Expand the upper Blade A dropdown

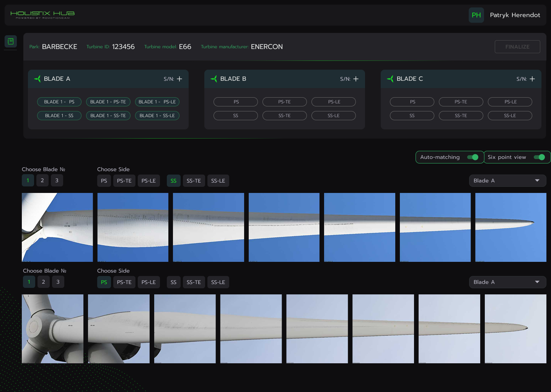click(x=507, y=181)
